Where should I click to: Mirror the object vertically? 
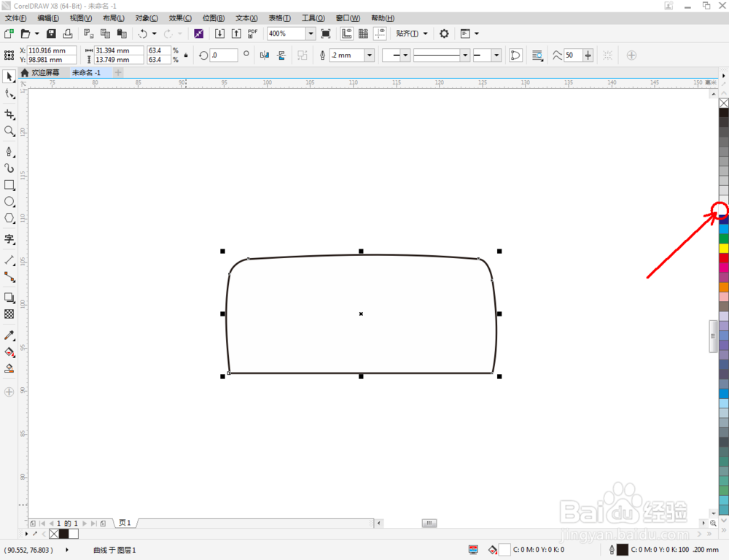(x=281, y=55)
